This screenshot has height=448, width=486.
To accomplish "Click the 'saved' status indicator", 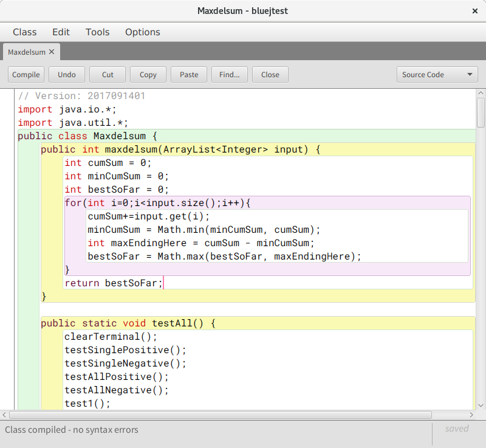I will tap(457, 429).
